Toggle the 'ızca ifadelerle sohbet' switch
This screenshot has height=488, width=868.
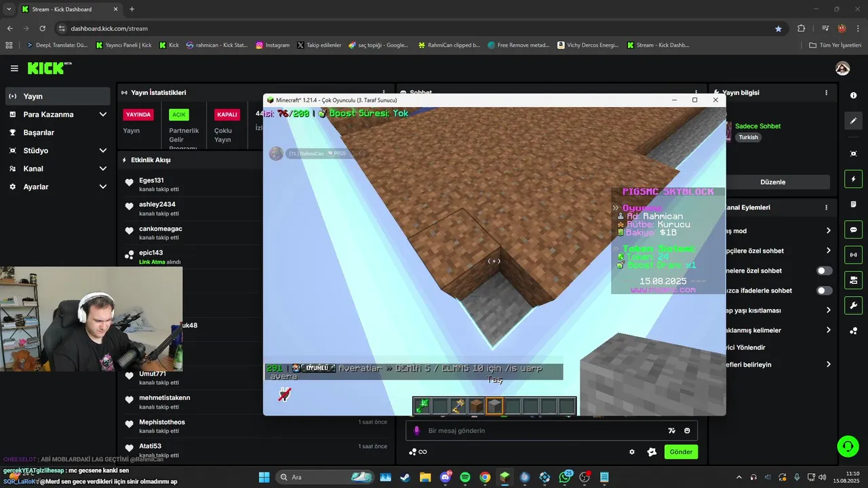[824, 290]
